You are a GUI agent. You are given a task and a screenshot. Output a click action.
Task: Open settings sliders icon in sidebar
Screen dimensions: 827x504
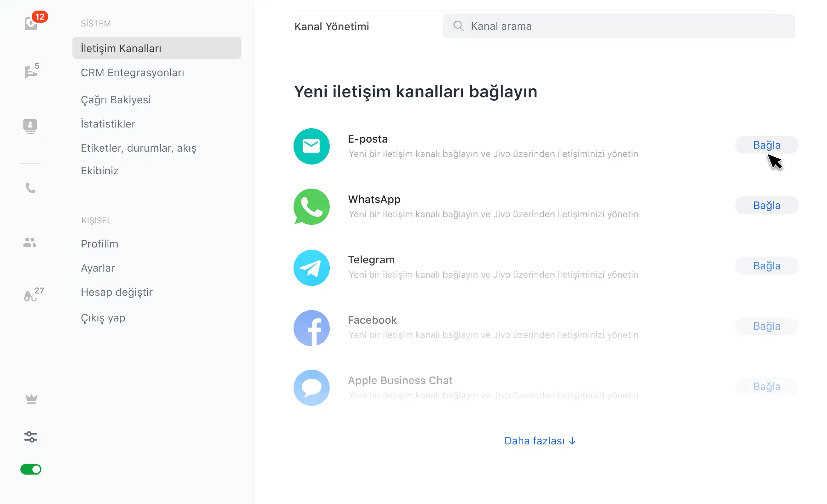click(31, 437)
